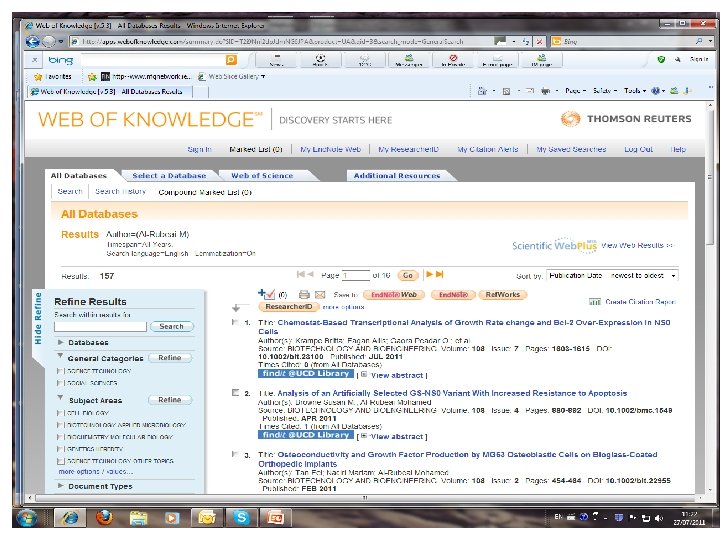720x540 pixels.
Task: Check Biochemistry Molecular Biology checkbox
Action: [59, 437]
